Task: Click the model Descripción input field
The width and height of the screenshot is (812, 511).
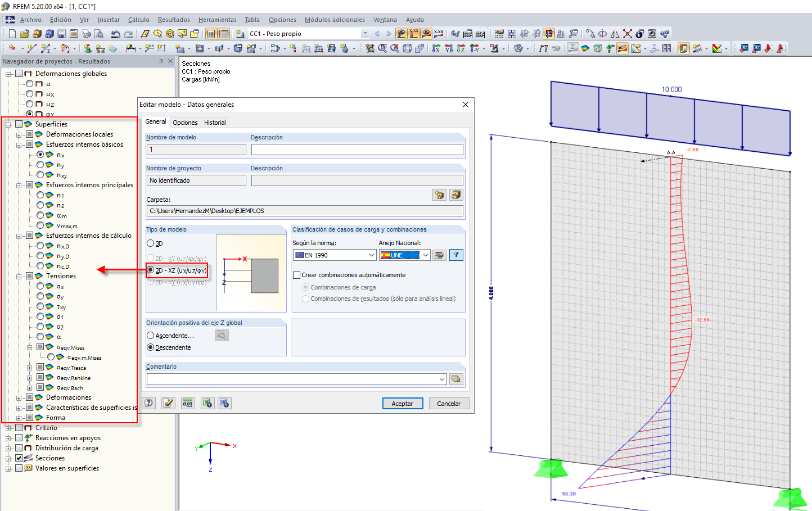Action: click(x=358, y=150)
